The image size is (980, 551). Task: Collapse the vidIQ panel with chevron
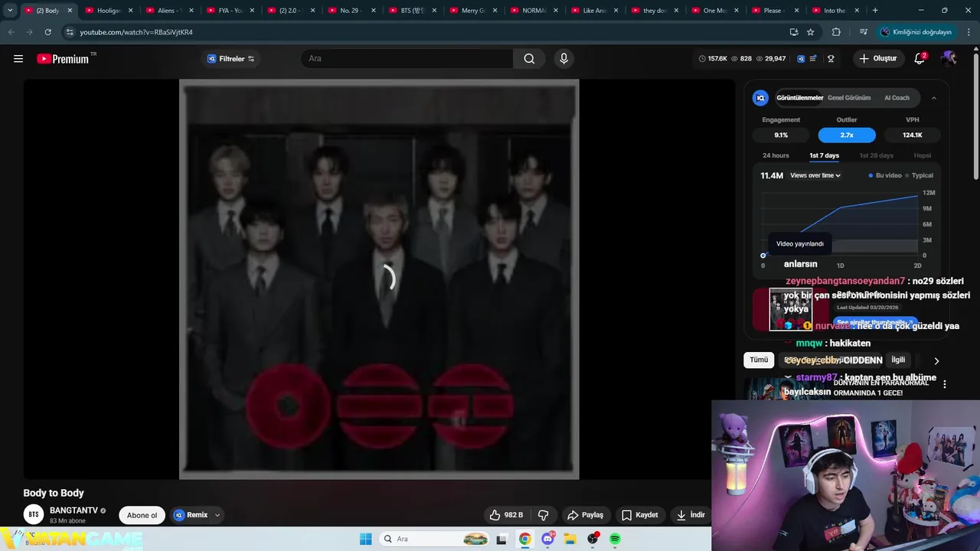coord(933,98)
